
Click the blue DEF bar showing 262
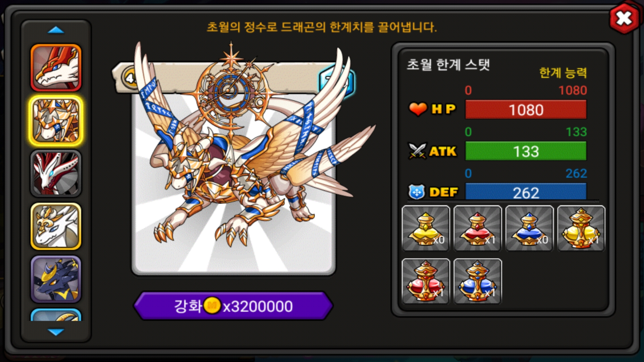(x=526, y=191)
